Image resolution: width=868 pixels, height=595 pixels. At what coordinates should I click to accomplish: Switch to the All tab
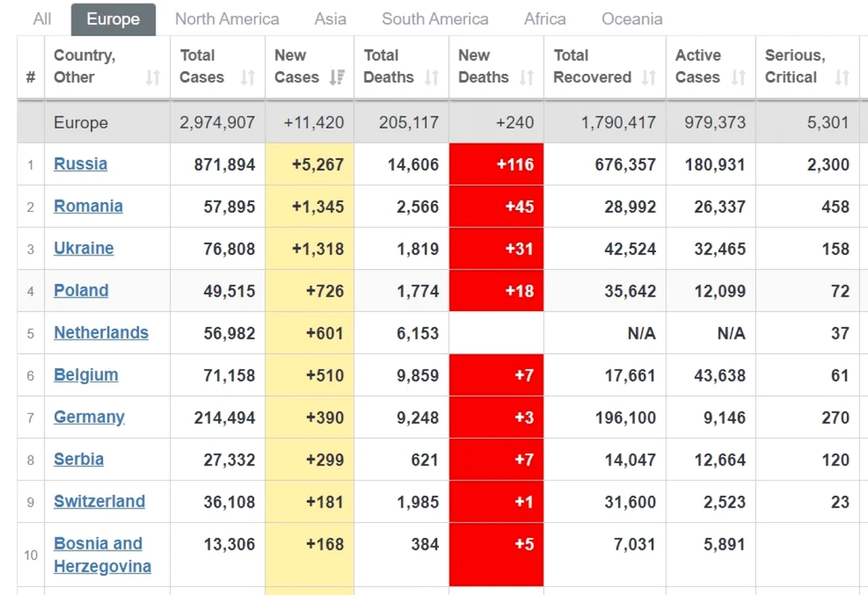click(x=42, y=19)
